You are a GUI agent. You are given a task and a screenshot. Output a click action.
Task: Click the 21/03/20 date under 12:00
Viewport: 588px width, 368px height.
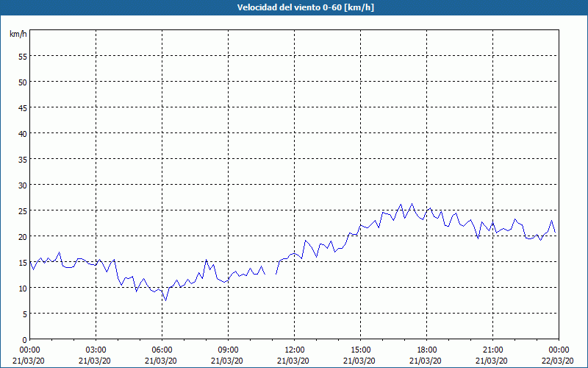[x=293, y=361]
